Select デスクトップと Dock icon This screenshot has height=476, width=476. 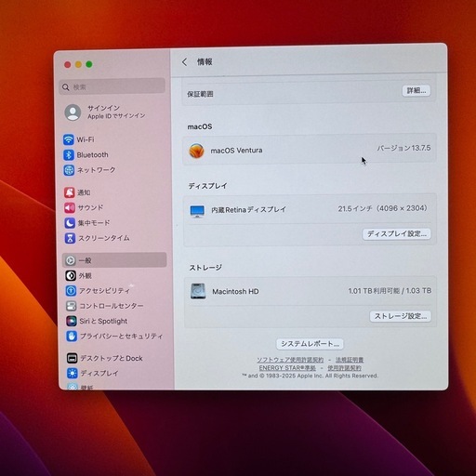[73, 358]
